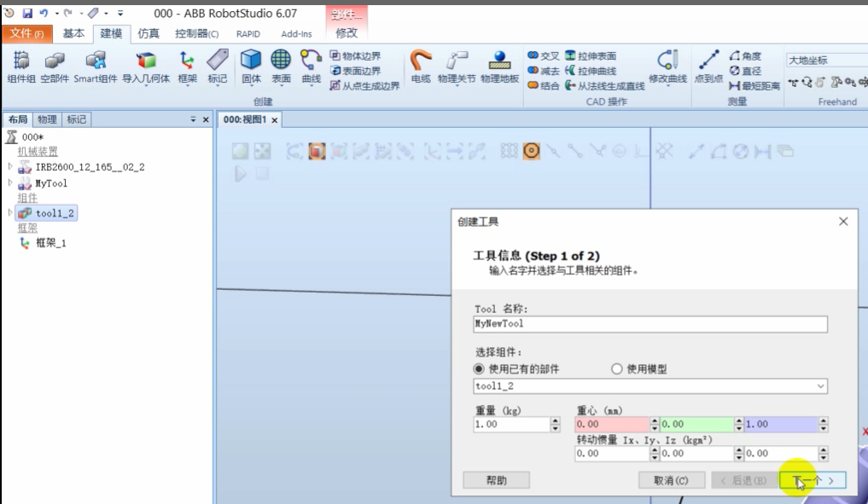Select the Diameter (直径) measure tool

coord(746,71)
